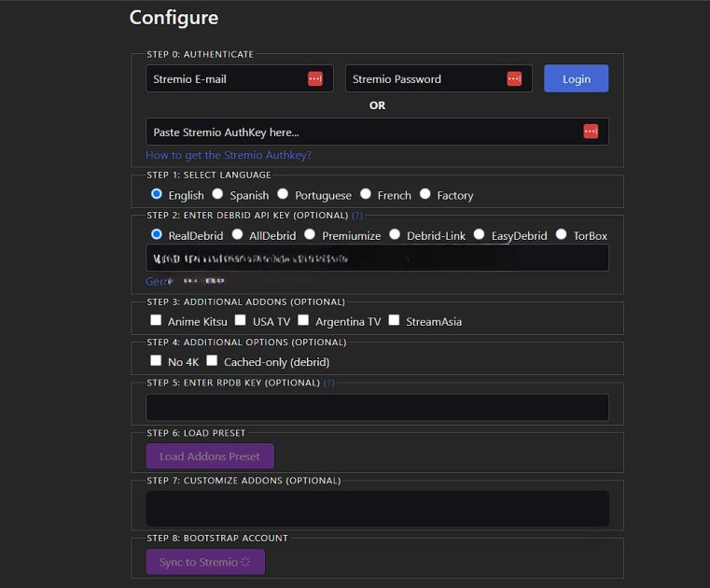The height and width of the screenshot is (588, 710).
Task: Click the Customize Addons text area
Action: [x=377, y=509]
